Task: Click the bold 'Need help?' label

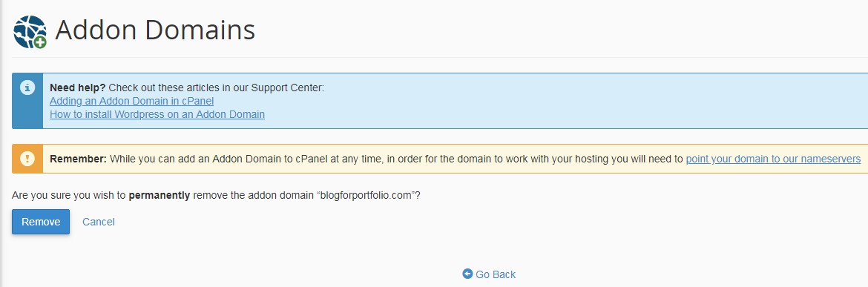Action: (x=78, y=88)
